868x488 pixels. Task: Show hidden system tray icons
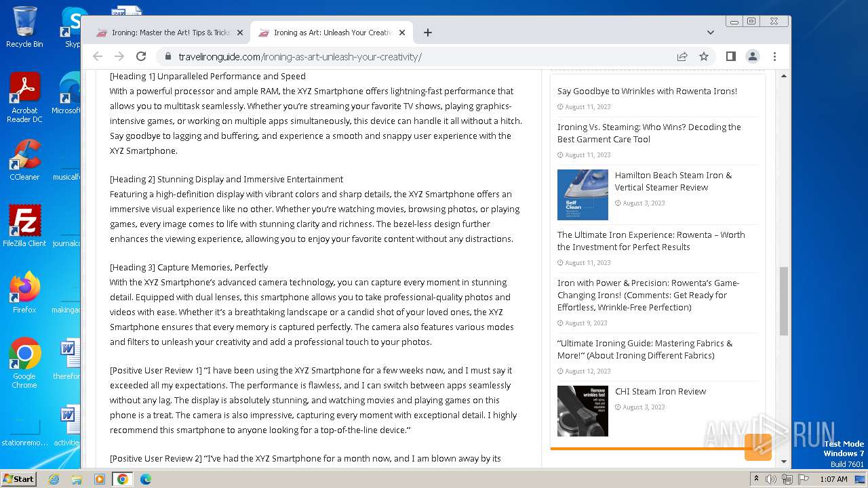(757, 479)
